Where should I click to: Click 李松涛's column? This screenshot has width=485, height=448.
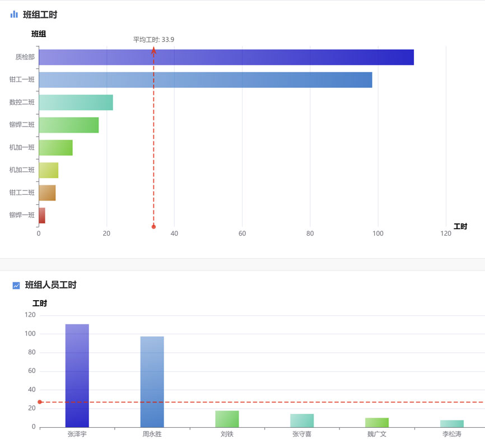[x=451, y=423]
